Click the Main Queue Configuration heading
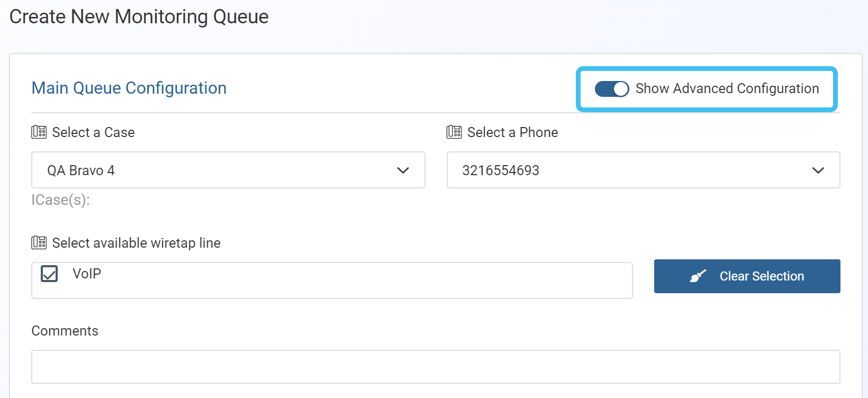The height and width of the screenshot is (398, 868). [x=129, y=88]
